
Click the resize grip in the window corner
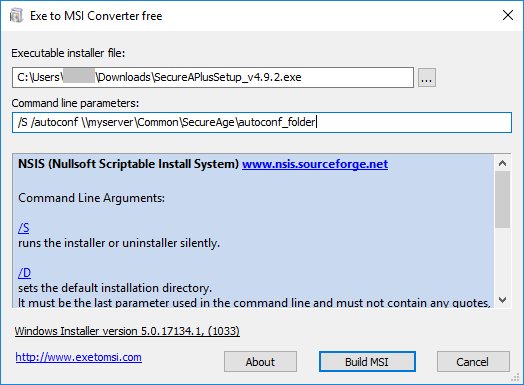coord(516,378)
